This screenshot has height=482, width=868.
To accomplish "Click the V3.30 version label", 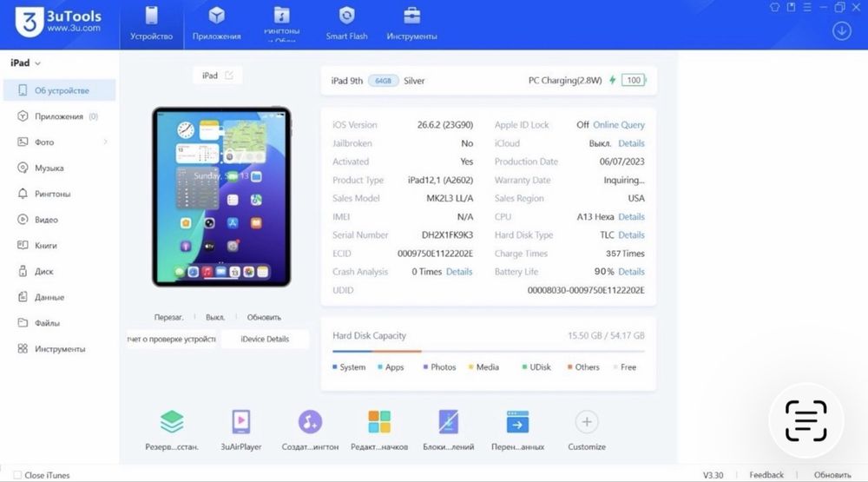I will click(x=713, y=475).
